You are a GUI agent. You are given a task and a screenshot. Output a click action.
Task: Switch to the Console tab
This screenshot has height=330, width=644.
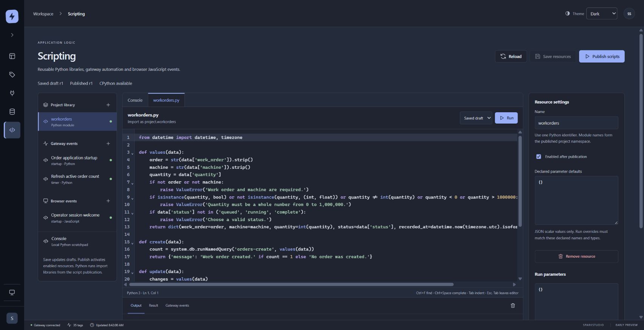point(135,100)
